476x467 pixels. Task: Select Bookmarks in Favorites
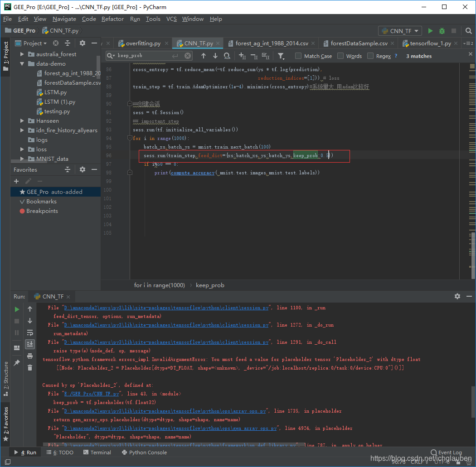pos(38,202)
